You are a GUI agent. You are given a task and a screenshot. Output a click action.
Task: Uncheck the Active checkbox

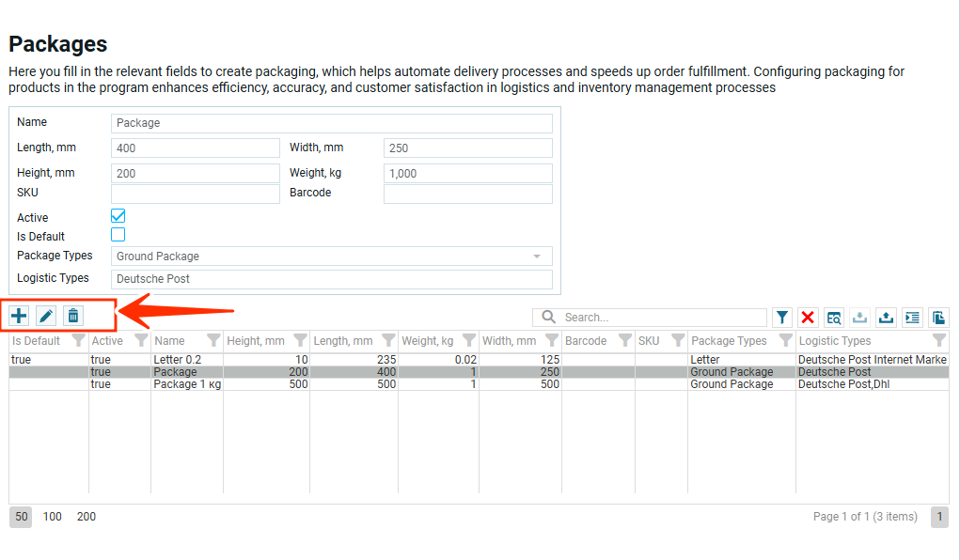click(118, 216)
